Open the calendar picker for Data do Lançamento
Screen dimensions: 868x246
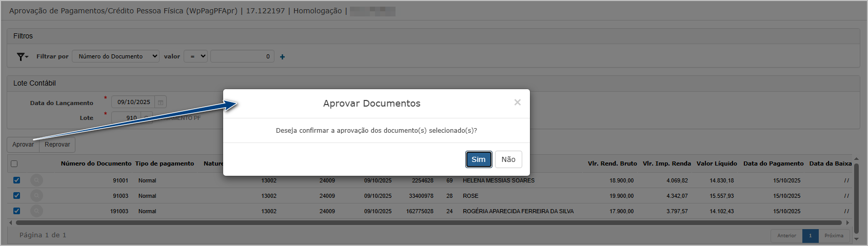[x=161, y=102]
